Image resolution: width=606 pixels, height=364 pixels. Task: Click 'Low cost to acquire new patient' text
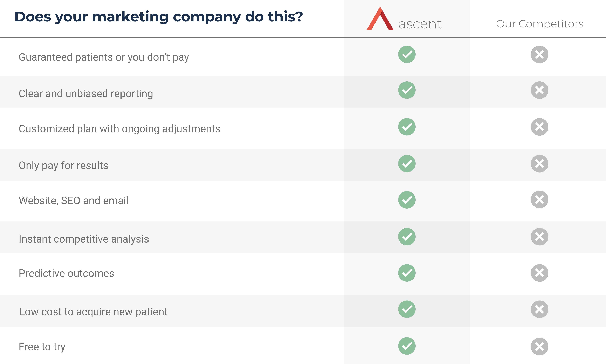[93, 312]
